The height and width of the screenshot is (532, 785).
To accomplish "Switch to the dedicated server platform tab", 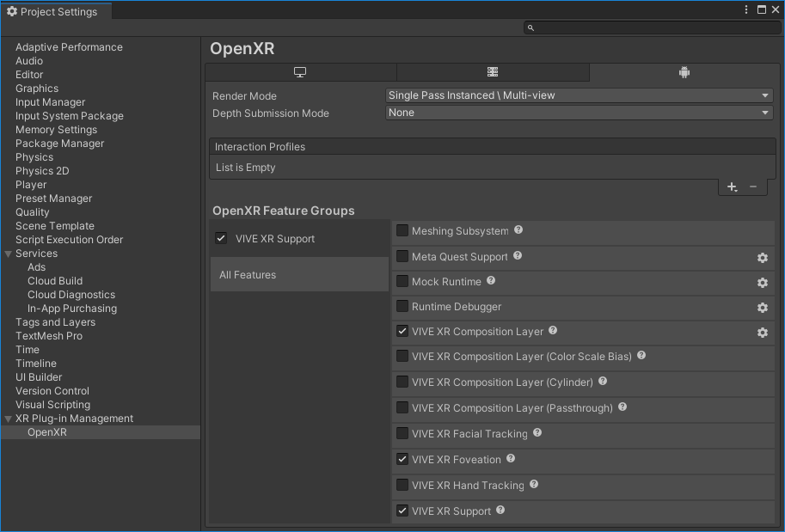I will (x=493, y=72).
